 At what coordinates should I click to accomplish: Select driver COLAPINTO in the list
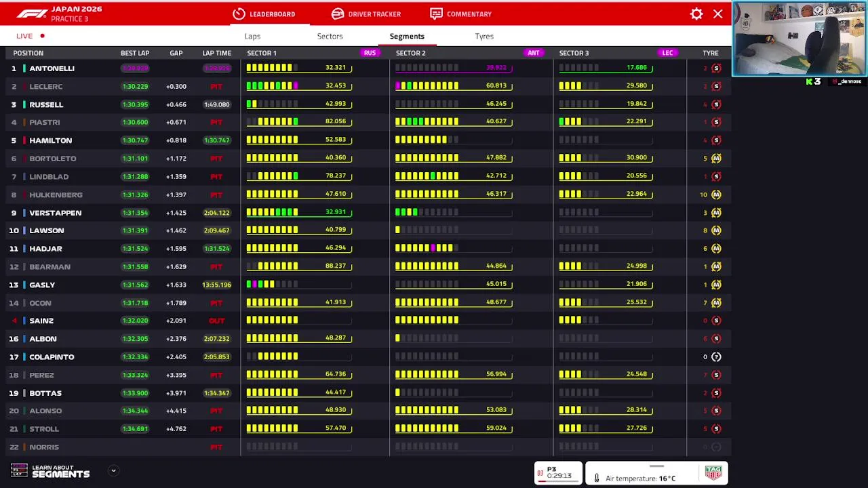[x=52, y=357]
